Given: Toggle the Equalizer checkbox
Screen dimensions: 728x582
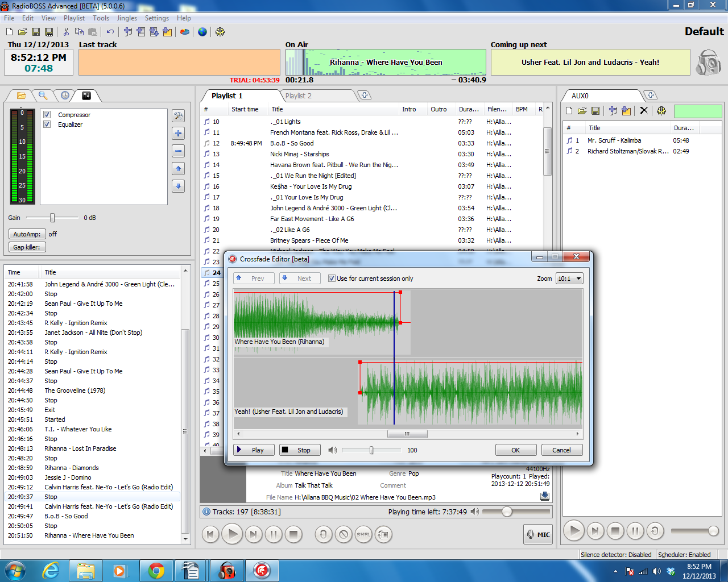Looking at the screenshot, I should coord(47,124).
